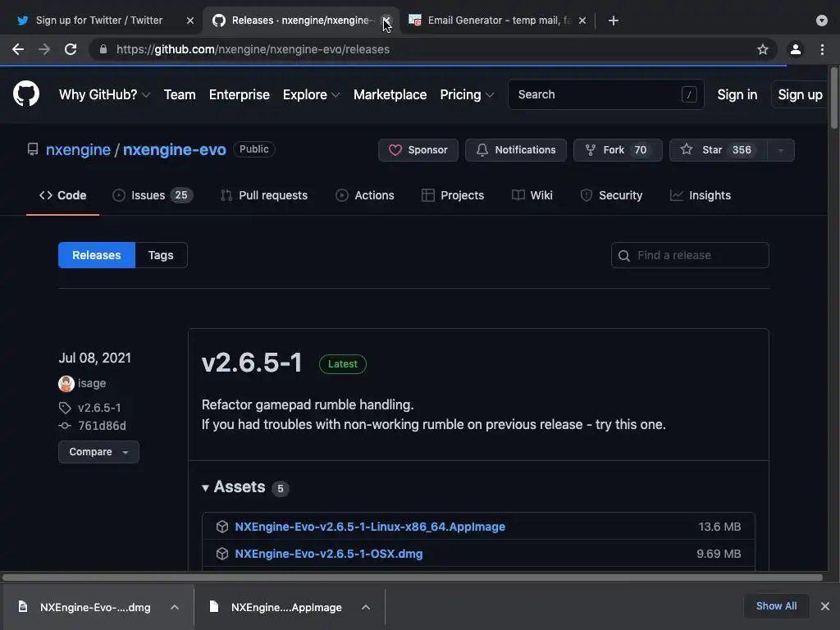Viewport: 840px width, 630px height.
Task: Open the Team link
Action: click(180, 95)
